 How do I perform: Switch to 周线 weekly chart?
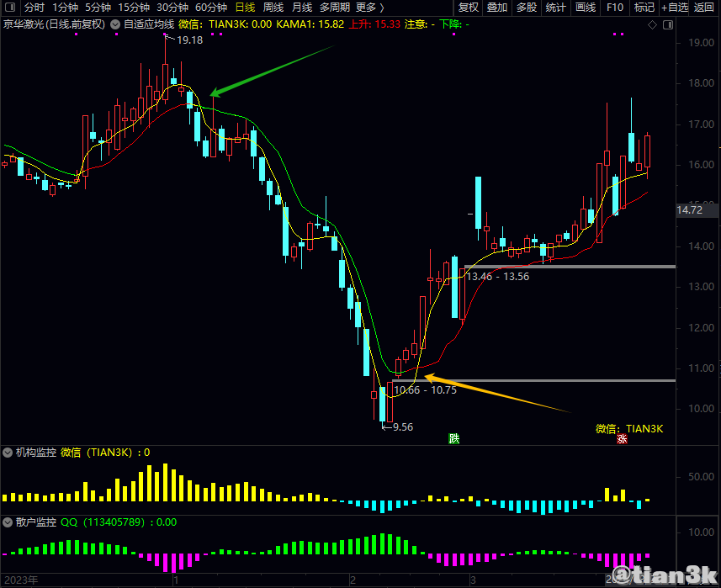pos(273,8)
